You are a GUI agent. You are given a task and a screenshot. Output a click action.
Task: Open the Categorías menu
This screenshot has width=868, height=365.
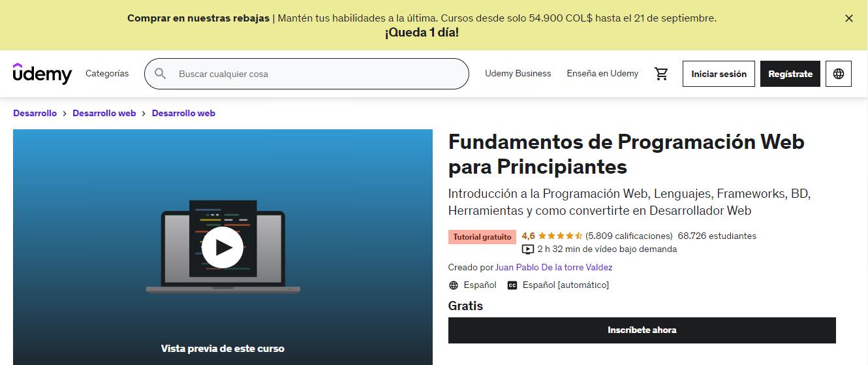pos(107,74)
